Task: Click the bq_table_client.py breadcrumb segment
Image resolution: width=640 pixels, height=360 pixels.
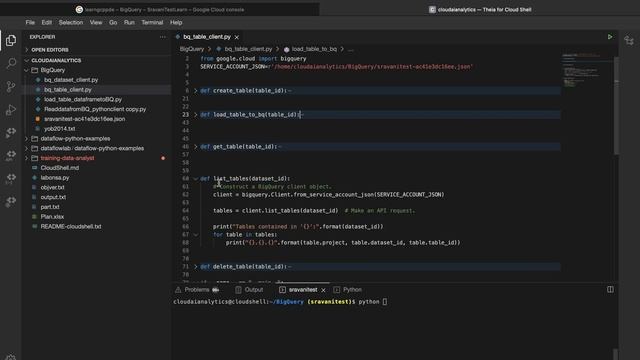Action: pos(248,49)
